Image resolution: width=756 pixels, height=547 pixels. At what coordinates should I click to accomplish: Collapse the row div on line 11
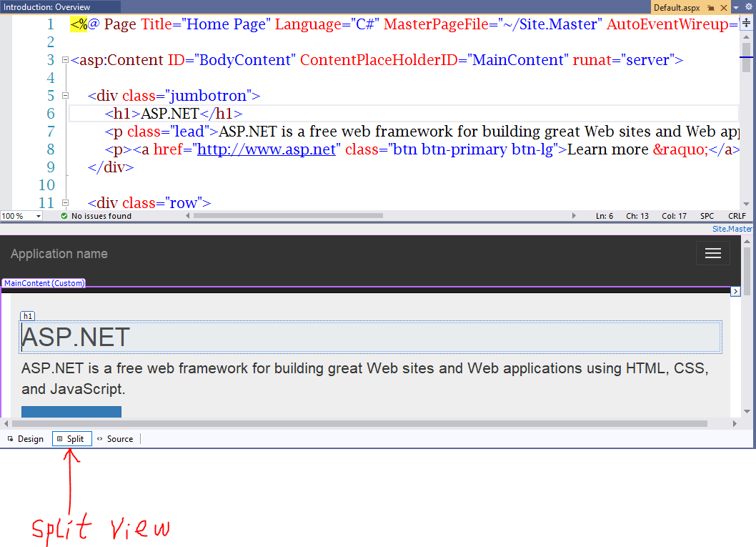pyautogui.click(x=65, y=203)
